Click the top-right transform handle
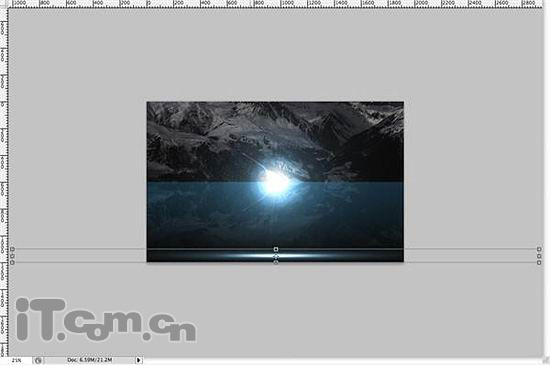The width and height of the screenshot is (550, 365). pyautogui.click(x=539, y=249)
